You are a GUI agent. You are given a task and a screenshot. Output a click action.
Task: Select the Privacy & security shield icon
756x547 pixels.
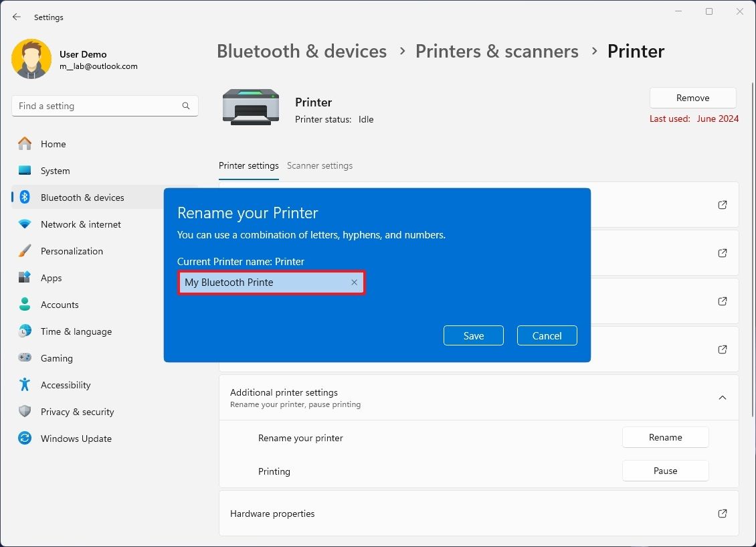25,412
